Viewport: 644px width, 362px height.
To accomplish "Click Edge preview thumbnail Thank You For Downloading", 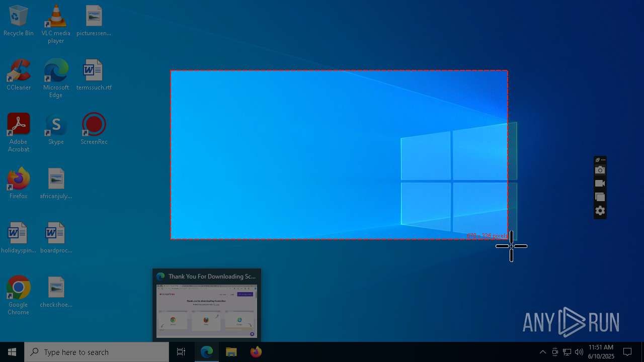I will pos(207,305).
